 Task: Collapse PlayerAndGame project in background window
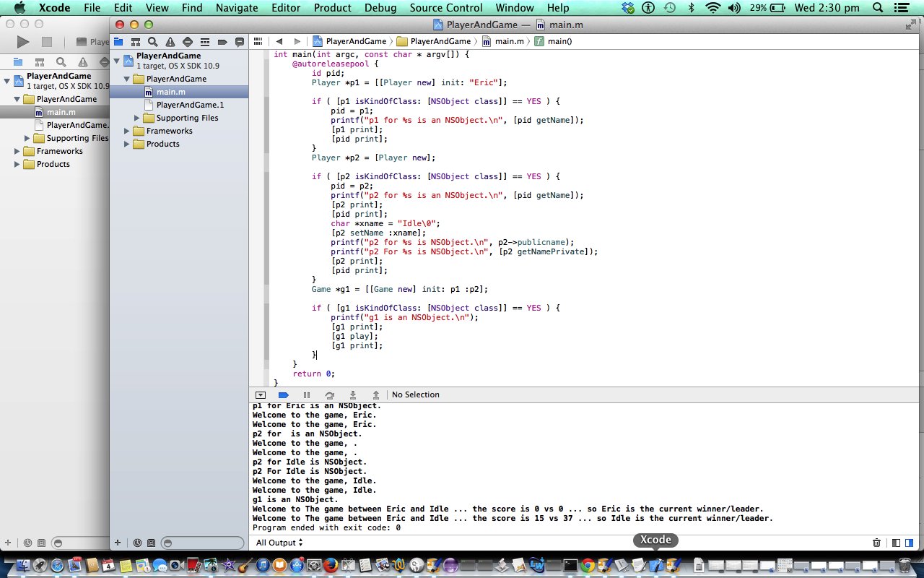[7, 80]
